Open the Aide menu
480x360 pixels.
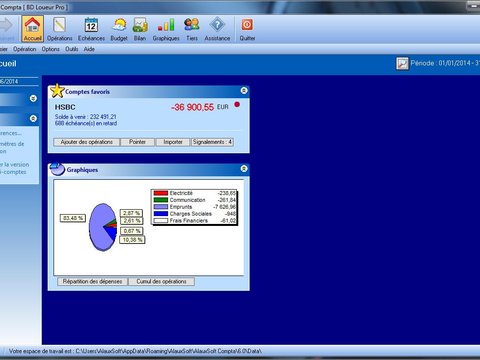tap(89, 49)
